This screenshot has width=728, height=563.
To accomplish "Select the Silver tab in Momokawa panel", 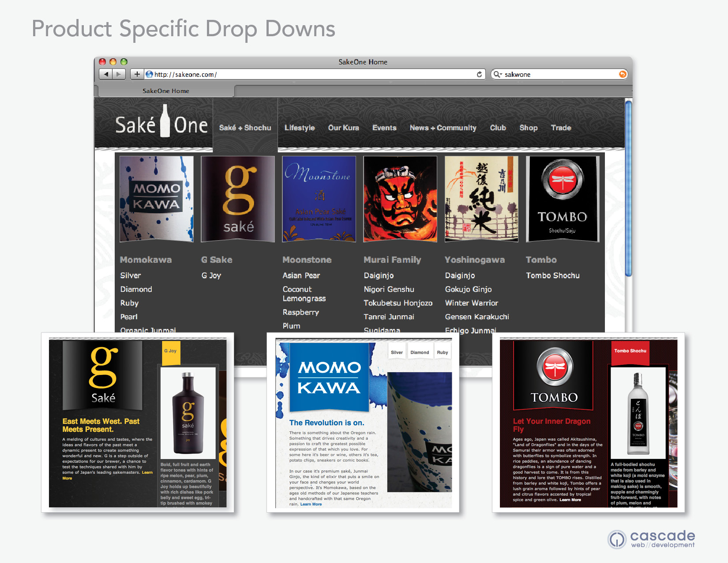I will (397, 352).
